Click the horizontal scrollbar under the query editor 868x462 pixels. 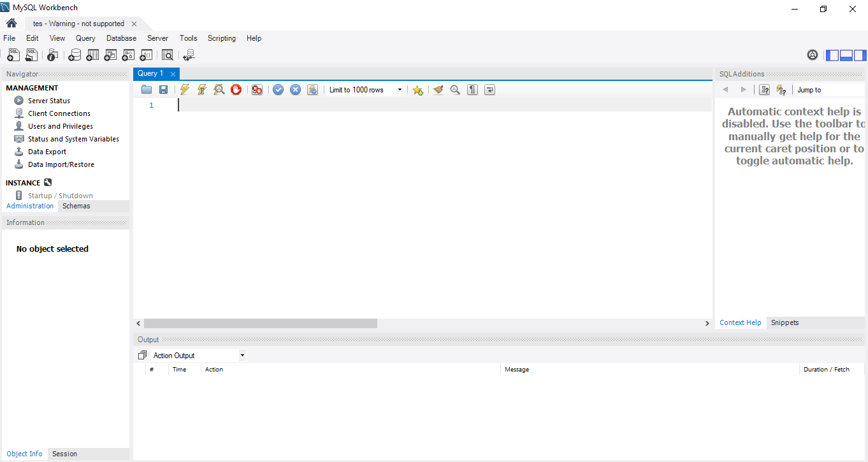coord(261,324)
